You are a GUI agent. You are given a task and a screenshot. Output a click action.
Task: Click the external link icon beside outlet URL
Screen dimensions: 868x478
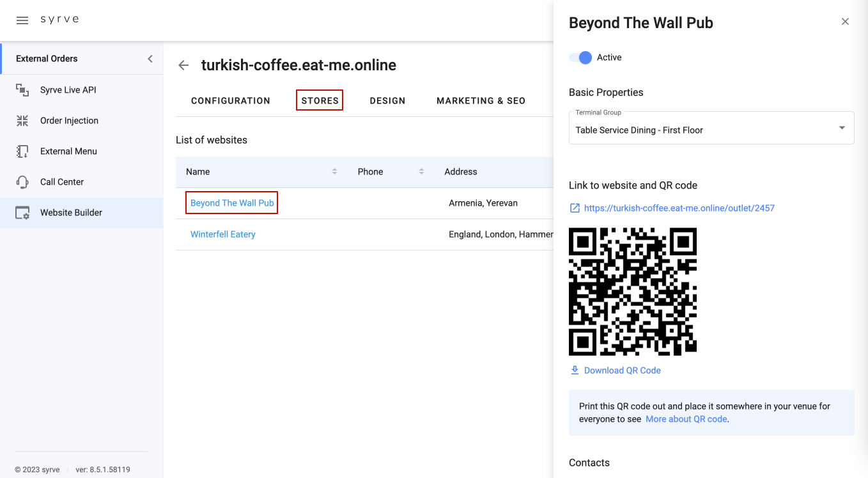(x=575, y=208)
